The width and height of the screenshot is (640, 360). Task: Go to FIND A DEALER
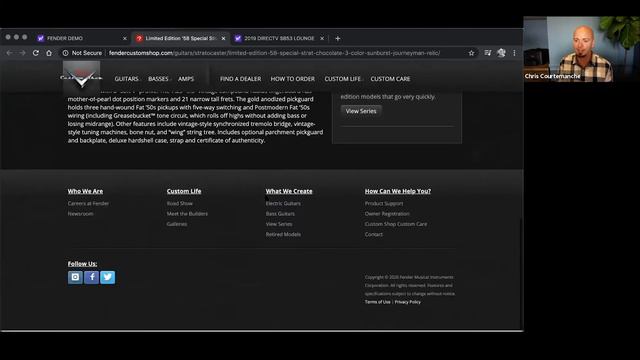coord(240,79)
